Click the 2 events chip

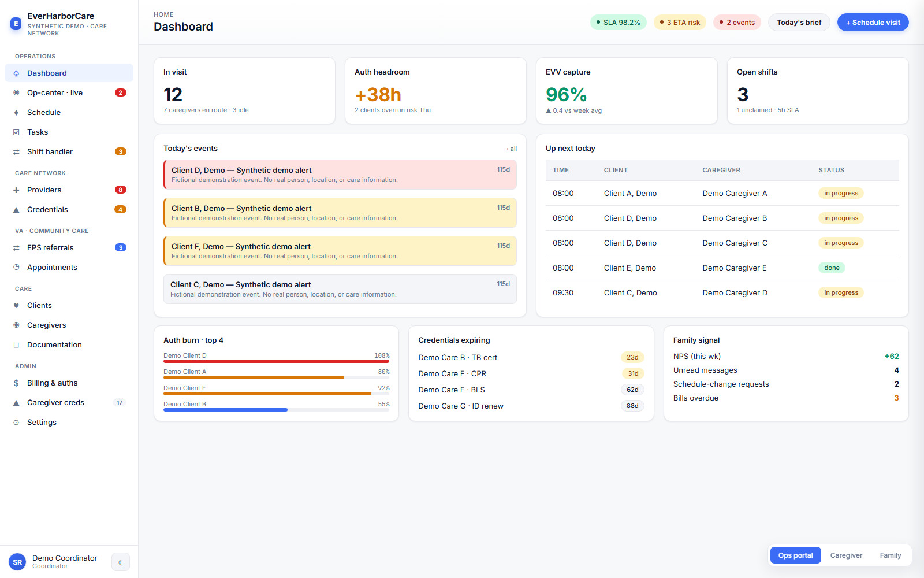(x=737, y=23)
